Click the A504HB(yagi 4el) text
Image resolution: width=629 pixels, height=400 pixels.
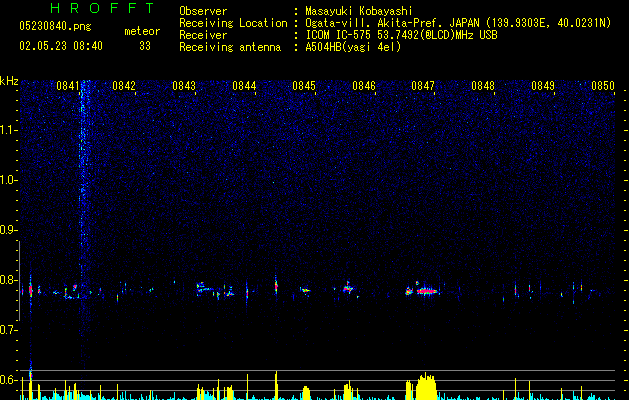(x=353, y=47)
